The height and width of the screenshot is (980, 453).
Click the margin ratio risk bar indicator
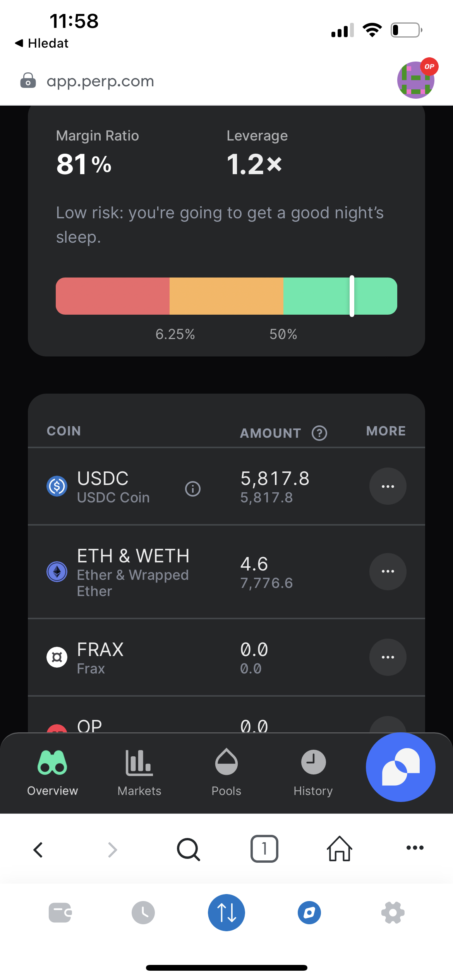click(x=352, y=296)
